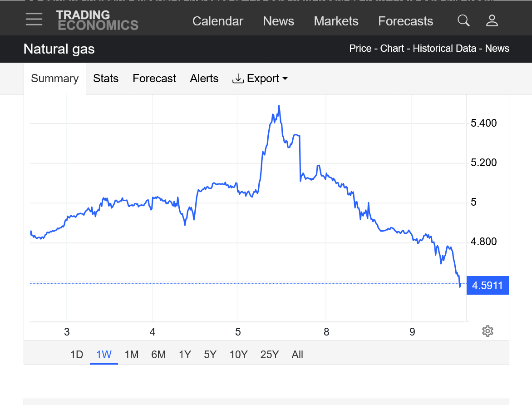Select the 1D chart time range
Screen dimensions: 532x405
pos(77,355)
